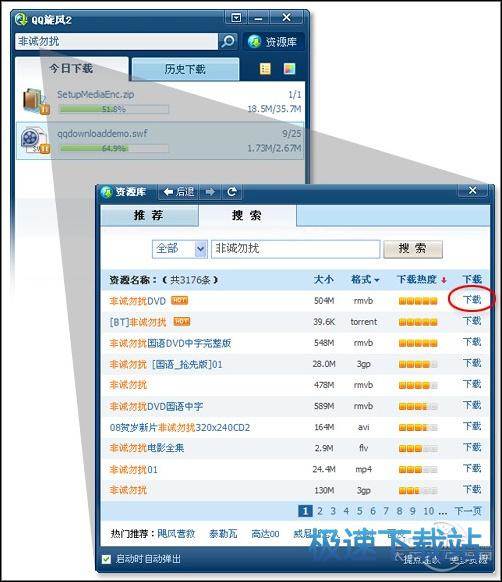Open the QQ旋风2 window menu dropdown icon

236,17
